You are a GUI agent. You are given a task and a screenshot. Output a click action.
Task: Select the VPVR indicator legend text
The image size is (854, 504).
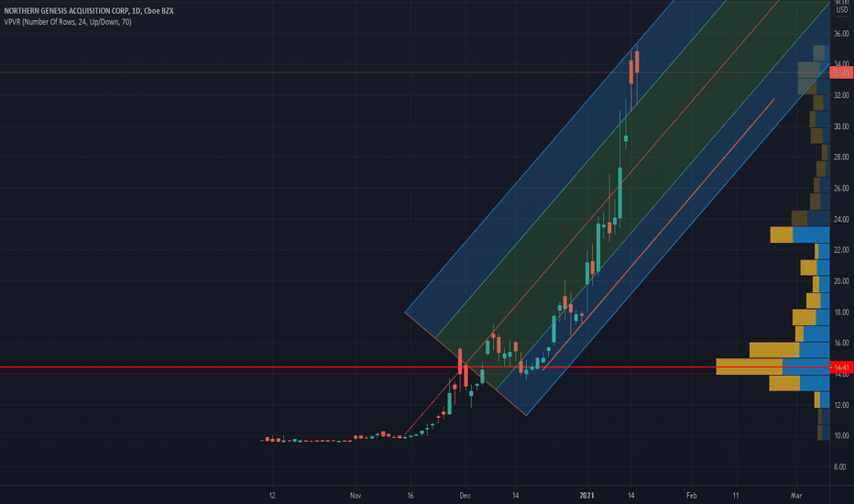point(68,22)
